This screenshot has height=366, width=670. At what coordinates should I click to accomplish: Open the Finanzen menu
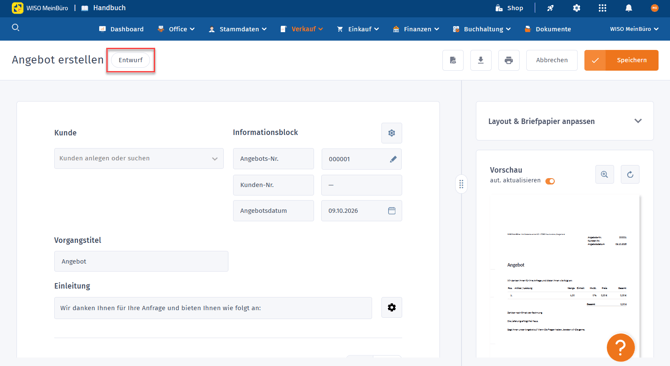pos(416,29)
